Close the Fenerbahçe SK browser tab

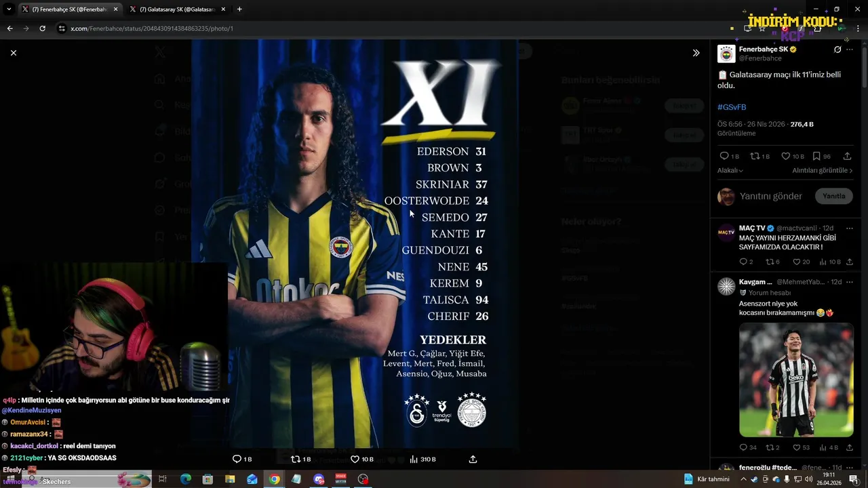[116, 9]
